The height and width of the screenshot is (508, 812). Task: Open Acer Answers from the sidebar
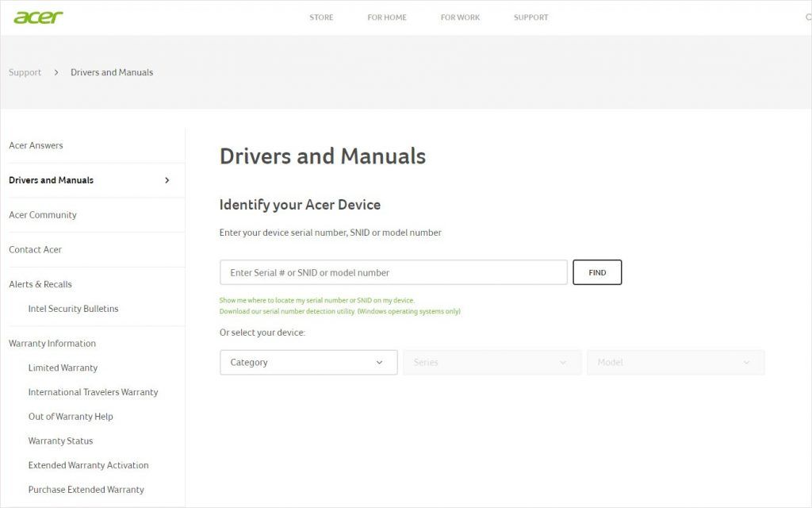click(x=36, y=145)
